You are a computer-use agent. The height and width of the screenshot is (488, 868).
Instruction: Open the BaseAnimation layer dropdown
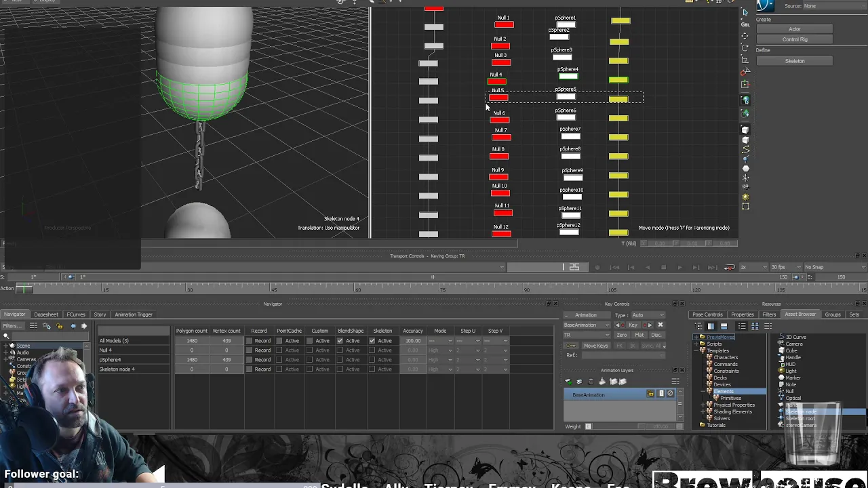[587, 325]
